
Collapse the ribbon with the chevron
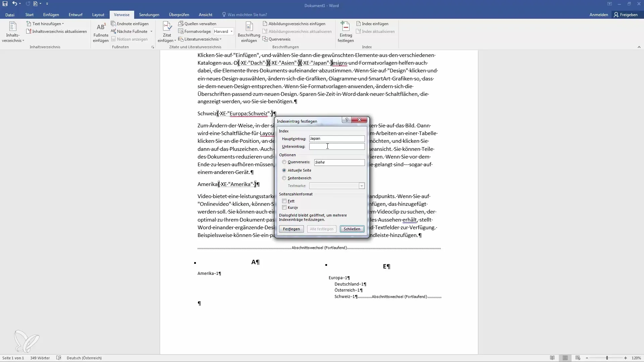point(639,47)
